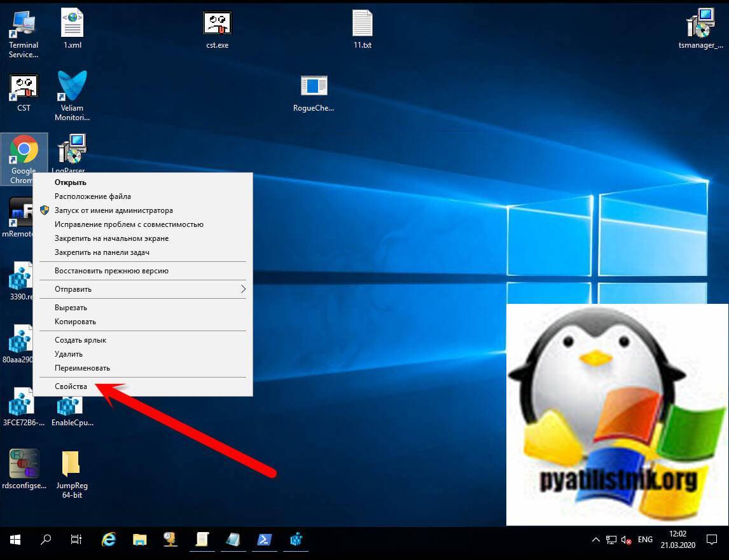Open the Windows Start menu
The image size is (729, 560).
tap(15, 540)
